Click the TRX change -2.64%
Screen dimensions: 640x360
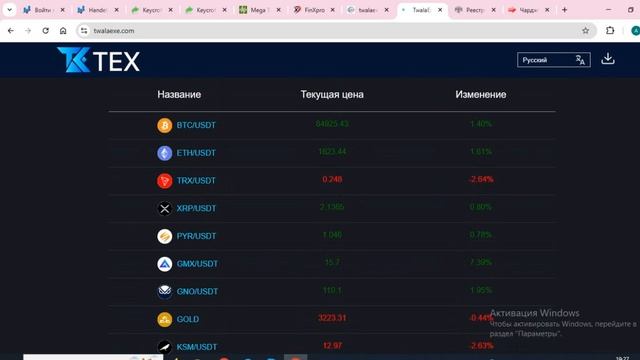pyautogui.click(x=481, y=180)
